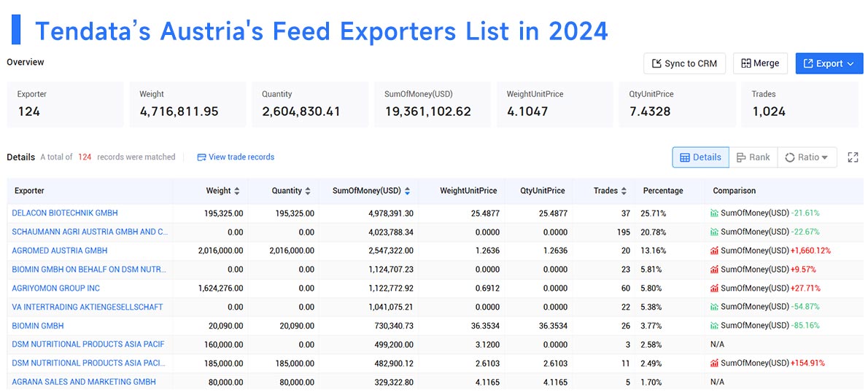Click the Exporter column header
Screen dimensions: 868x392
(29, 191)
